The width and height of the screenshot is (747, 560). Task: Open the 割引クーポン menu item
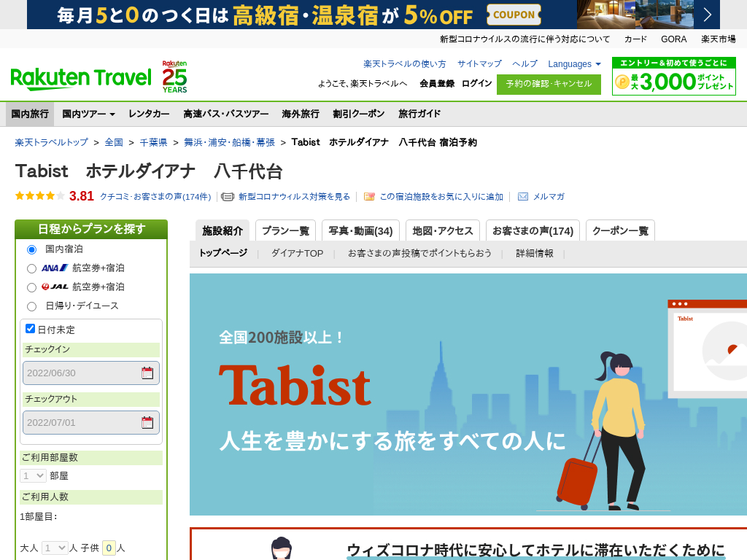[x=359, y=114]
